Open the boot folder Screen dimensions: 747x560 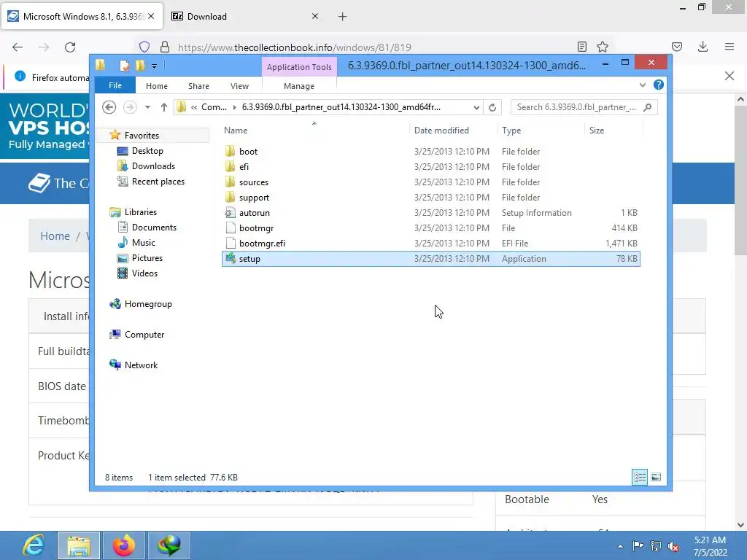point(248,152)
